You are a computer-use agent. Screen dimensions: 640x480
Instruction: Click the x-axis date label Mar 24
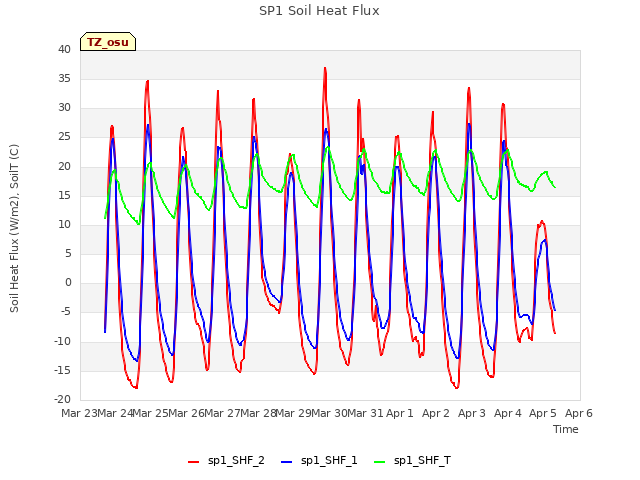point(115,413)
